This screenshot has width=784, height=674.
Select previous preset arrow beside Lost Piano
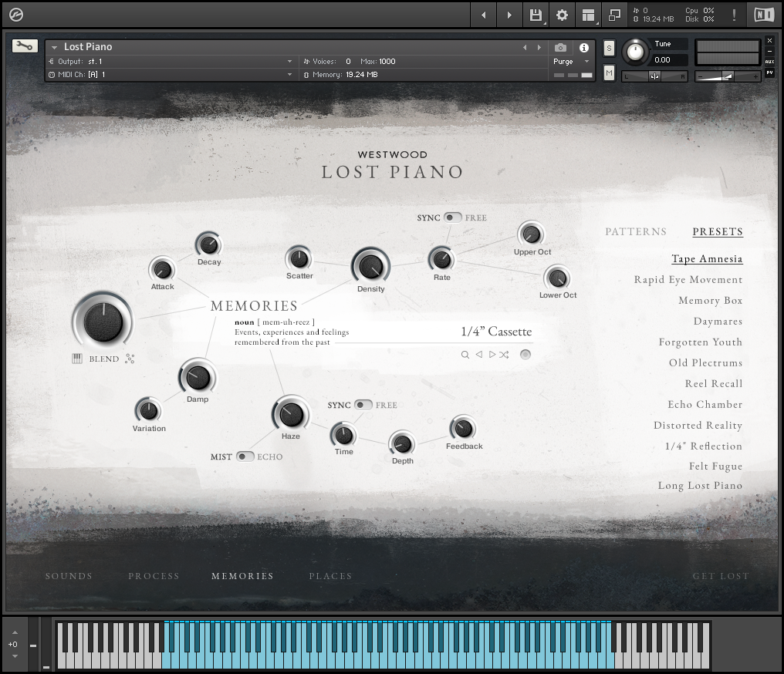[x=525, y=48]
